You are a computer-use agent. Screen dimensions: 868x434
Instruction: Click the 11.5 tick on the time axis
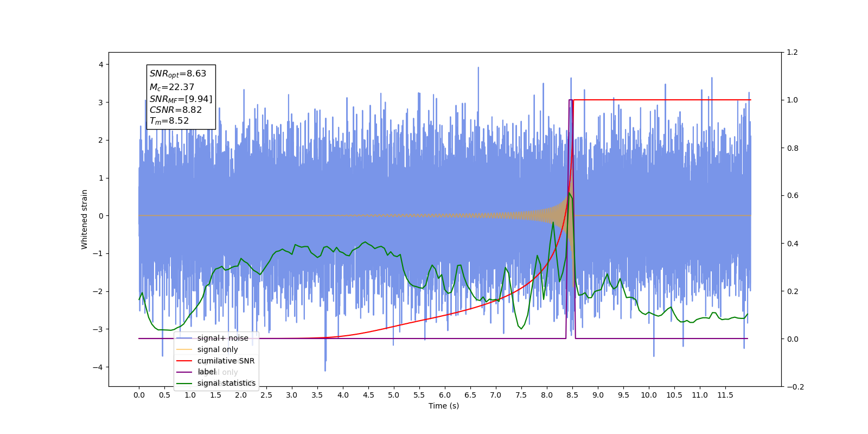725,395
